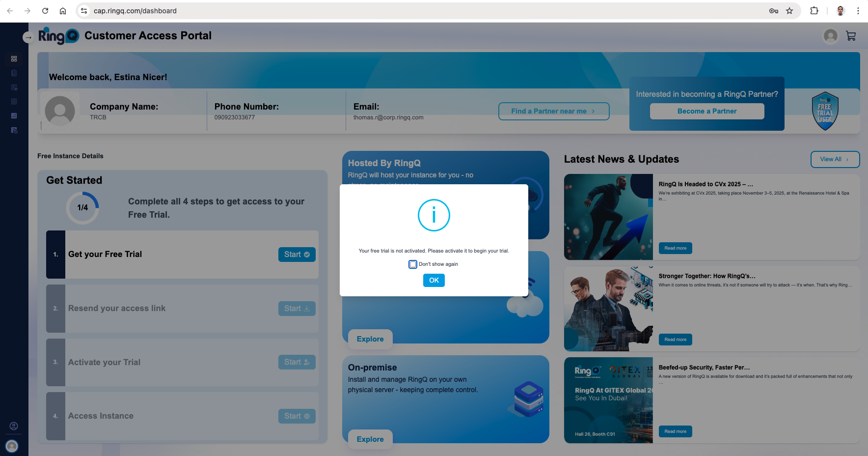Open the Chrome three-dot menu
The height and width of the screenshot is (456, 868).
click(858, 11)
